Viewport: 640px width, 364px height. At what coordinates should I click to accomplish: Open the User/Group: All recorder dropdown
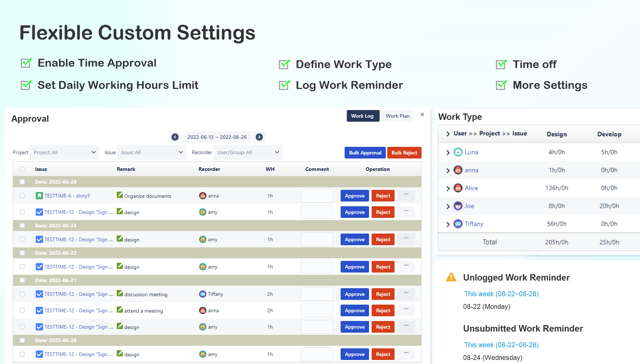click(248, 152)
